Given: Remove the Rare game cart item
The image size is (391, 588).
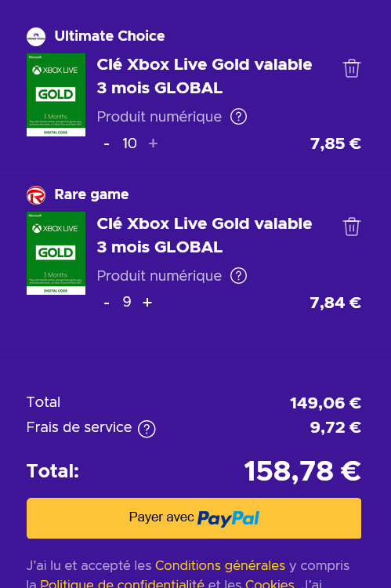Looking at the screenshot, I should click(x=352, y=227).
